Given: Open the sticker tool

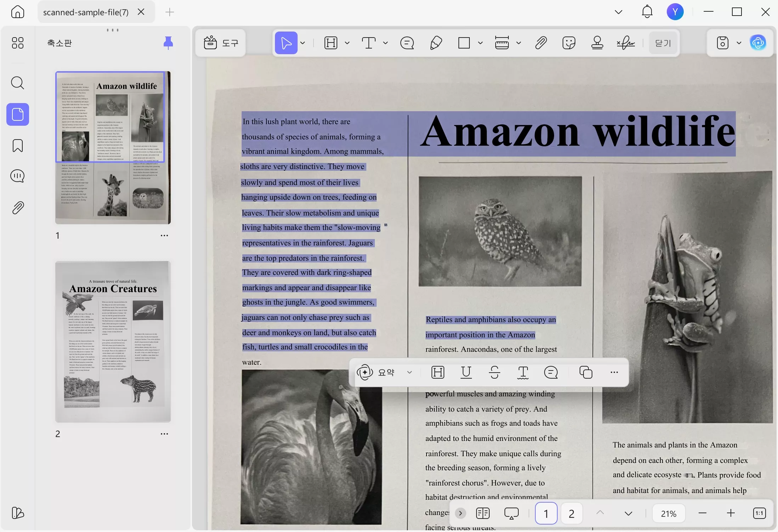Looking at the screenshot, I should 569,43.
